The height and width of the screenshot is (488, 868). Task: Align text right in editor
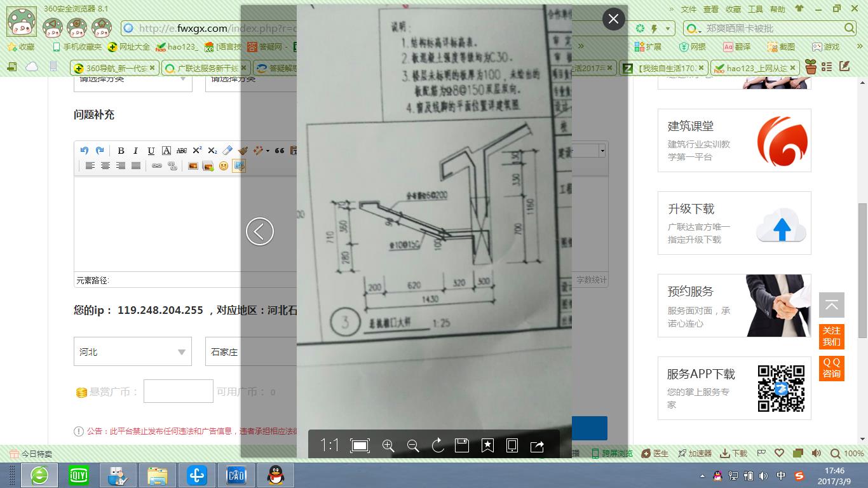point(120,166)
